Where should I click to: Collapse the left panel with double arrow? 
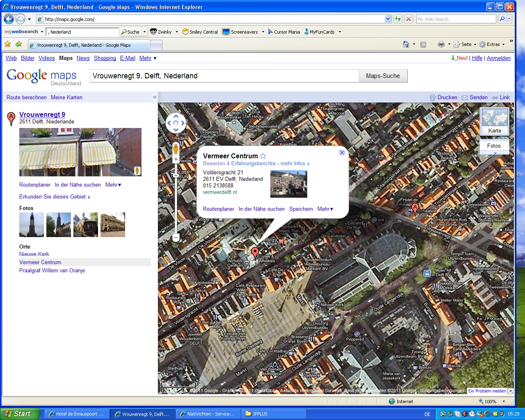pos(155,97)
